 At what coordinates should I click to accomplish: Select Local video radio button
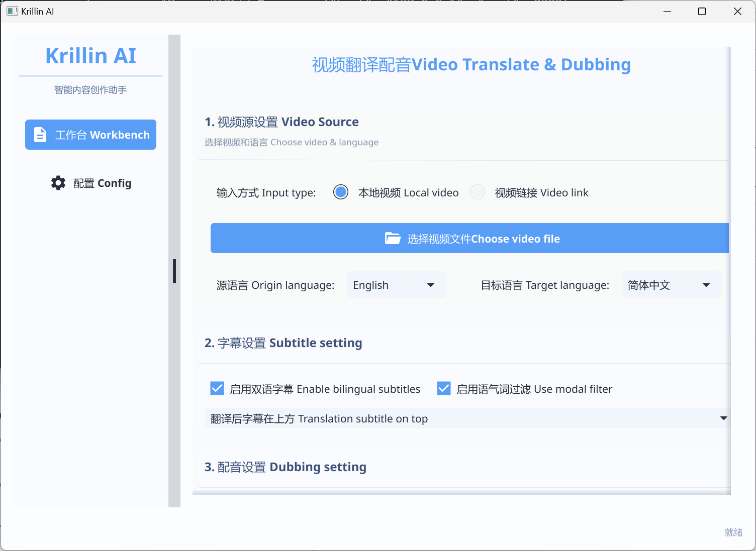[340, 192]
